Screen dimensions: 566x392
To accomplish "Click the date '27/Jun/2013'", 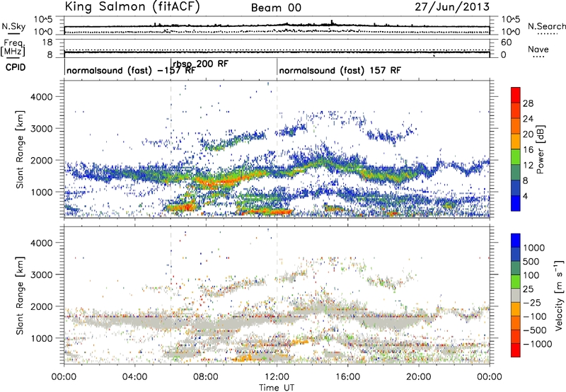I will (x=452, y=6).
